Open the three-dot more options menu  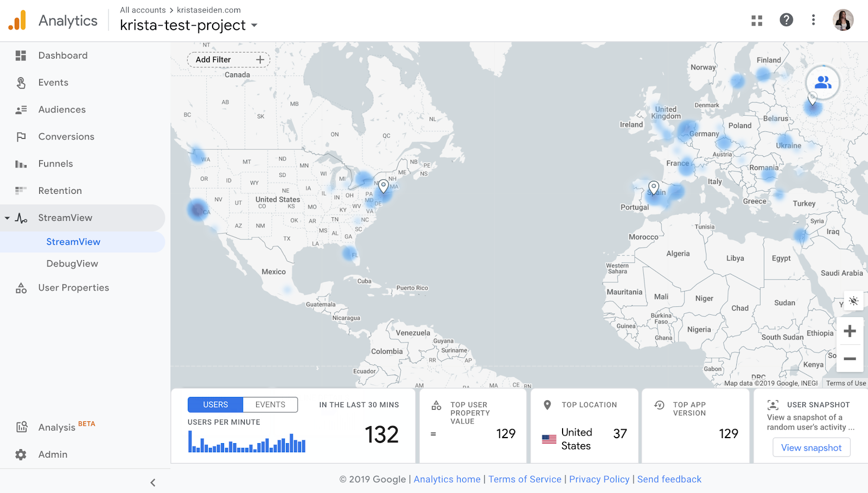[x=813, y=20]
